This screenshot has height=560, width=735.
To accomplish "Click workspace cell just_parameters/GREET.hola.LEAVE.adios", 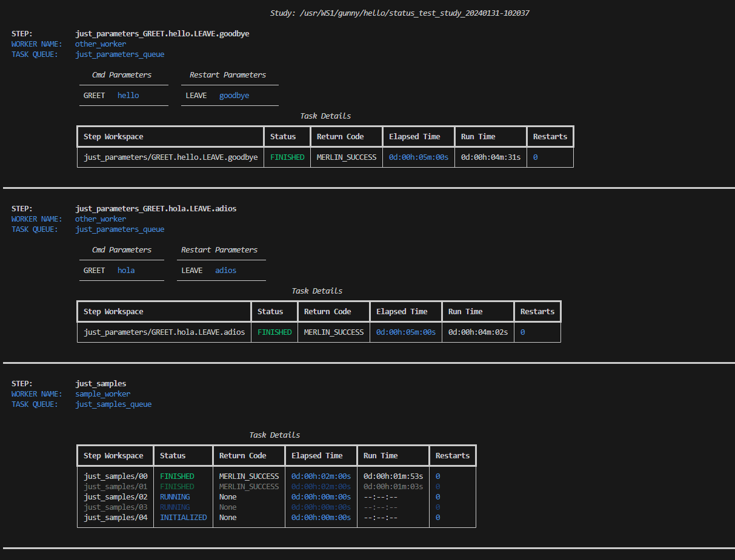I will [x=164, y=332].
